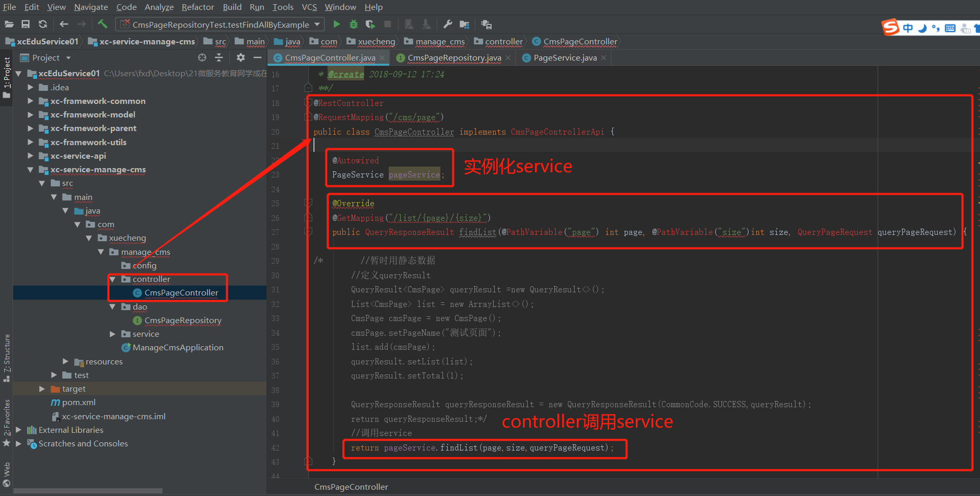This screenshot has height=496, width=980.
Task: Open Project panel gear options
Action: tap(240, 57)
